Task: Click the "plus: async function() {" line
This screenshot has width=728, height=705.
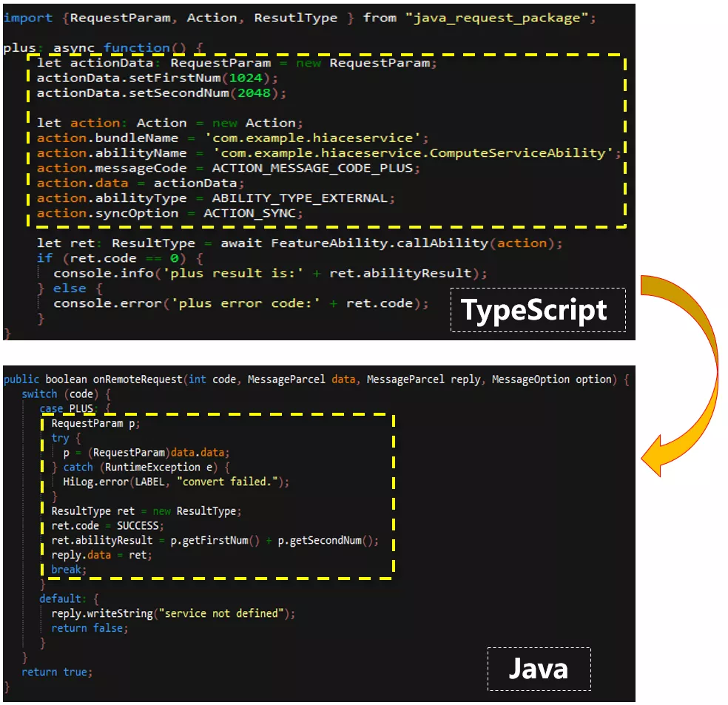Action: click(x=103, y=48)
